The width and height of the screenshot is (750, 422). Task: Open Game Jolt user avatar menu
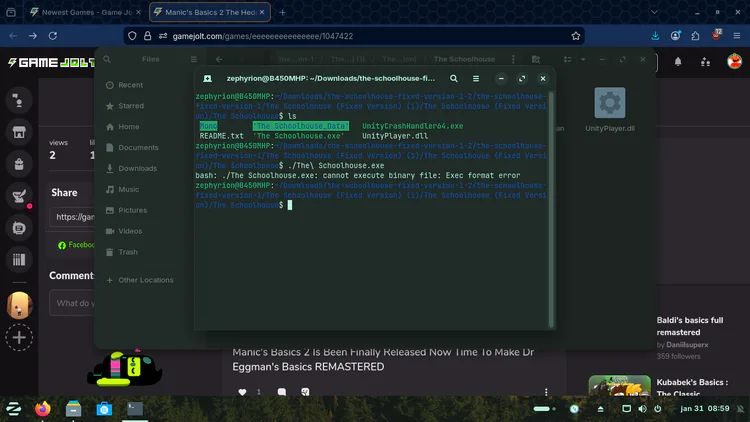(x=734, y=62)
